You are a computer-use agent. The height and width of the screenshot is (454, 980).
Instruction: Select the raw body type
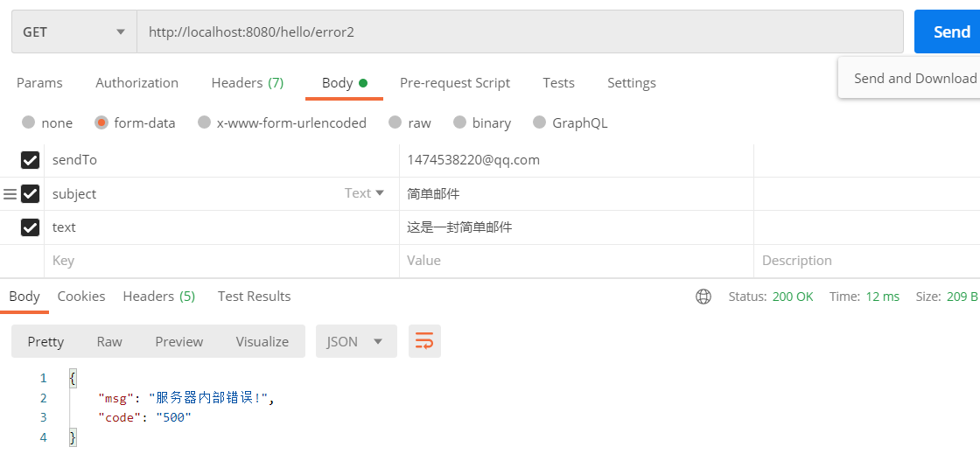(x=410, y=123)
